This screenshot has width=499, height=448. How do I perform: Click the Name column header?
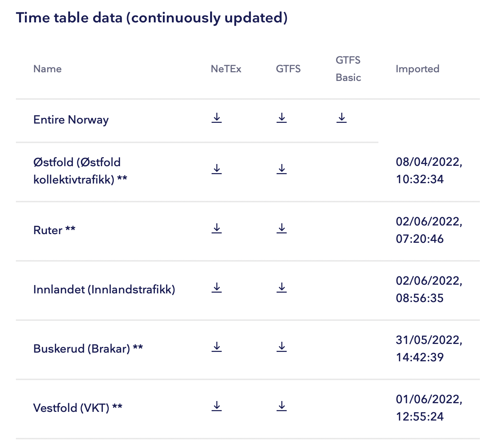tap(47, 69)
